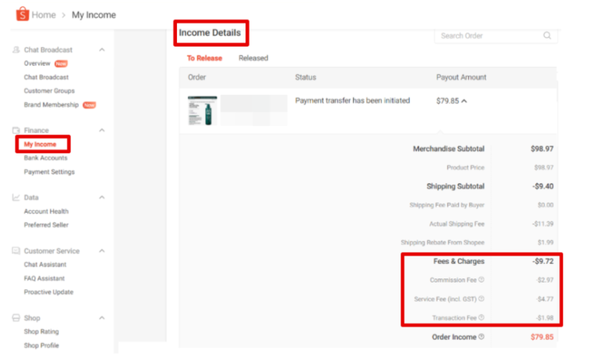Click the Data section chart icon

[x=16, y=197]
